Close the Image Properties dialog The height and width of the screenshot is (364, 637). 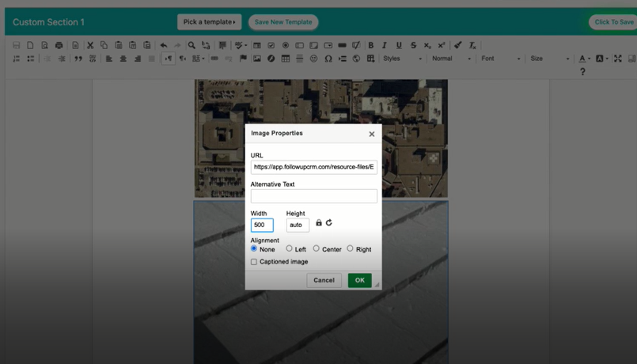tap(371, 134)
